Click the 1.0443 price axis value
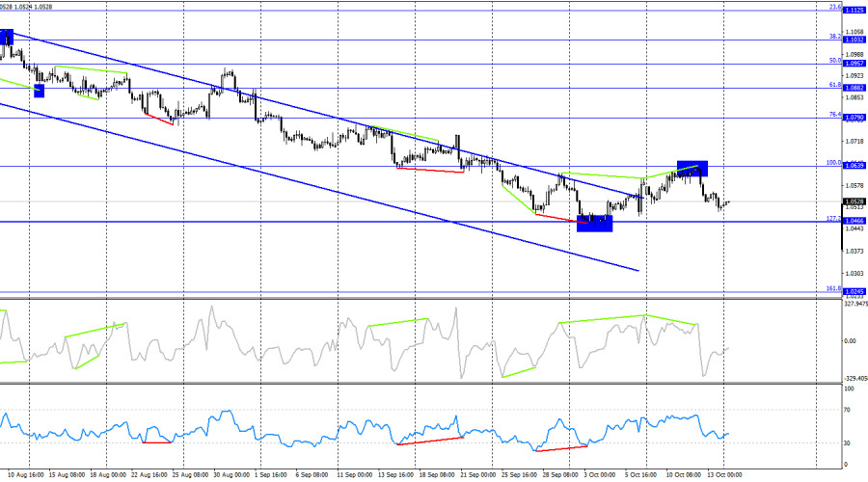This screenshot has width=868, height=482. [854, 228]
